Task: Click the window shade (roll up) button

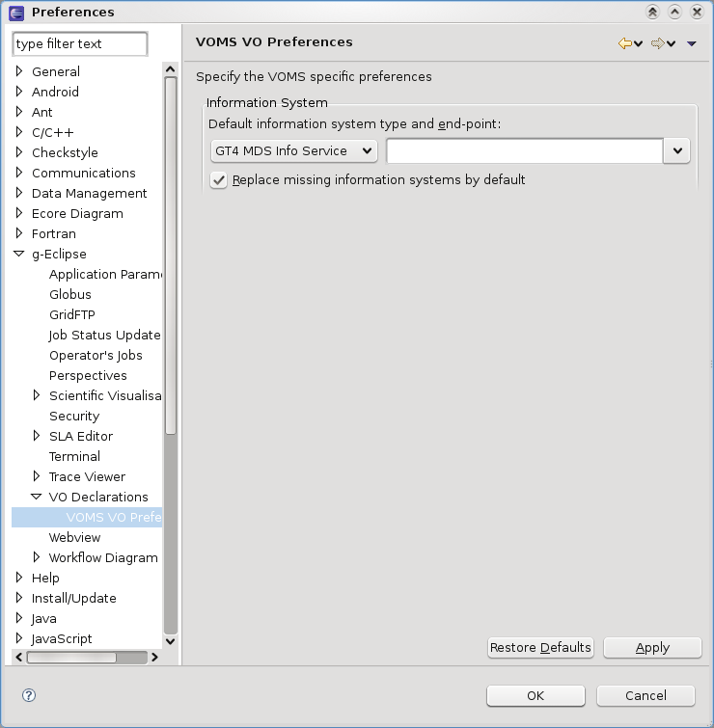Action: (652, 13)
